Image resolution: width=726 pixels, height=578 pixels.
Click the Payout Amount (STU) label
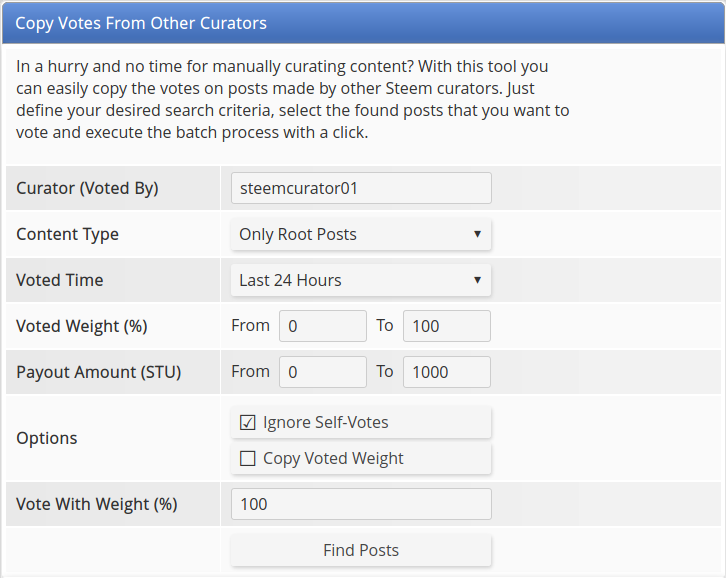(x=99, y=372)
